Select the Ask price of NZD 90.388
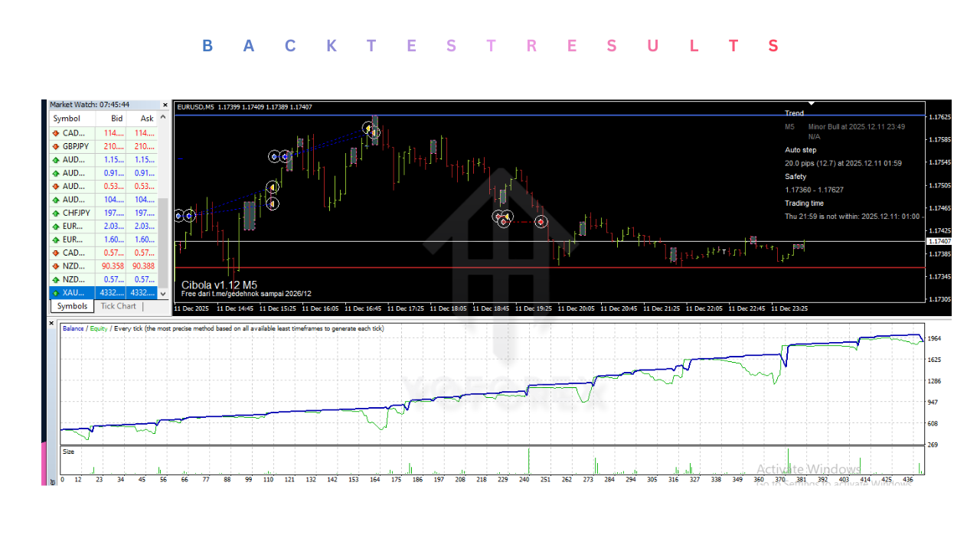 142,266
